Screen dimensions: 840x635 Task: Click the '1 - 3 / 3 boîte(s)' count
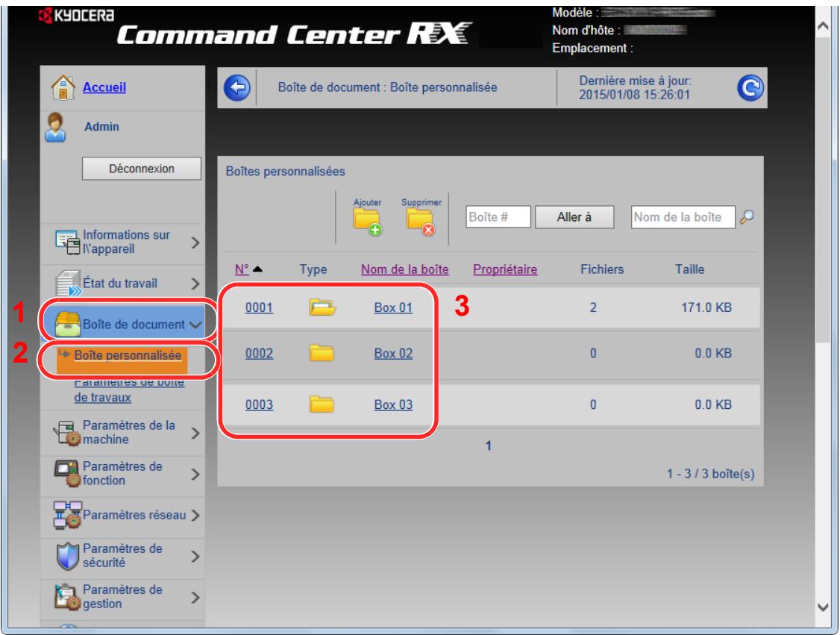pos(710,474)
